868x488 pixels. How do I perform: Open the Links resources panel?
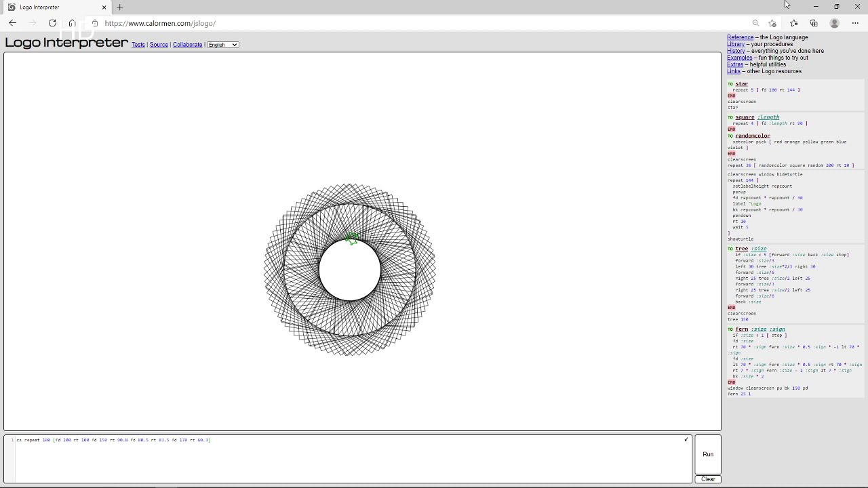point(734,71)
